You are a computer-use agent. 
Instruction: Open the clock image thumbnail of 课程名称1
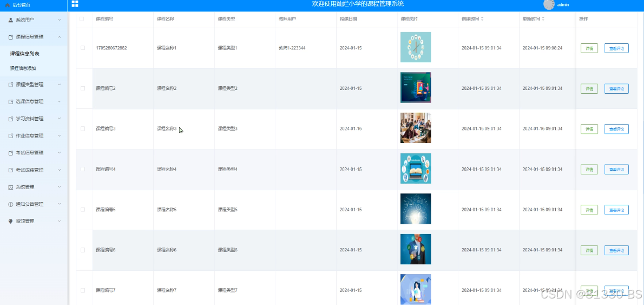point(416,47)
